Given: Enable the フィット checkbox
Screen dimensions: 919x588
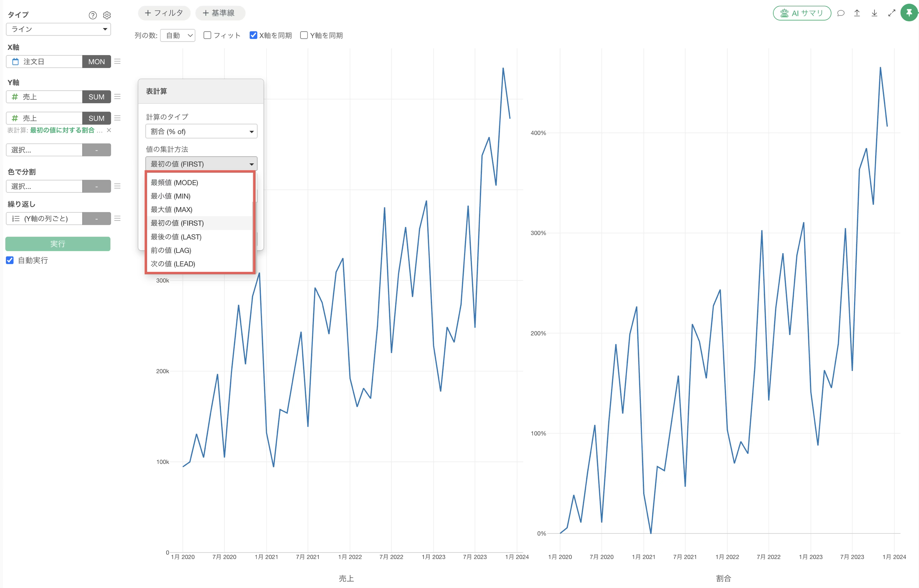Looking at the screenshot, I should (x=207, y=35).
